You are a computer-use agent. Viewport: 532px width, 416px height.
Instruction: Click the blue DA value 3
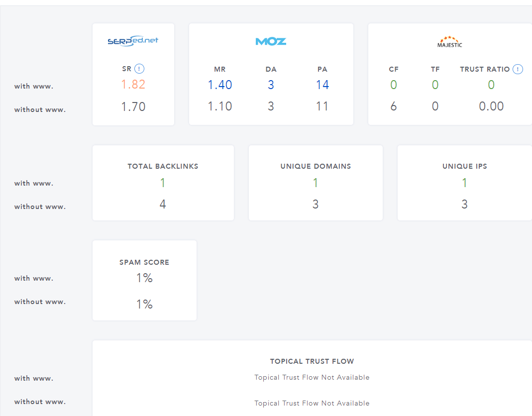click(x=271, y=85)
